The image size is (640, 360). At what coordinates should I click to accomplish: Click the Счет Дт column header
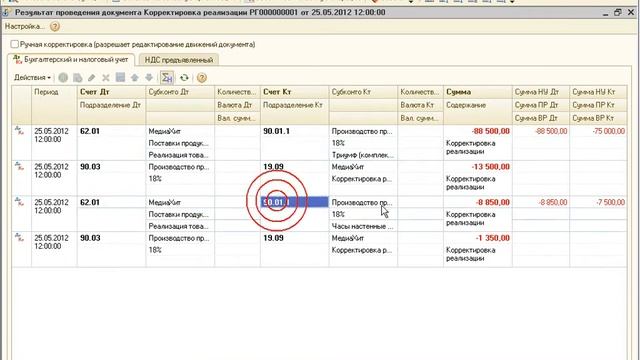(x=111, y=92)
